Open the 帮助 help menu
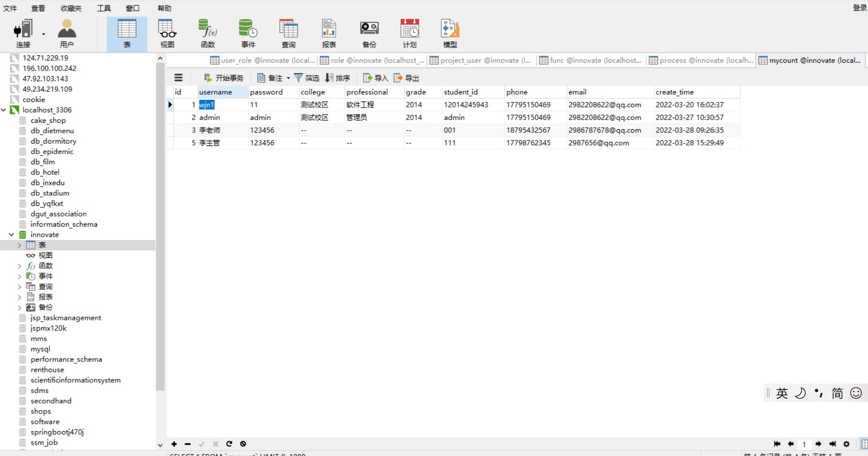 (164, 8)
